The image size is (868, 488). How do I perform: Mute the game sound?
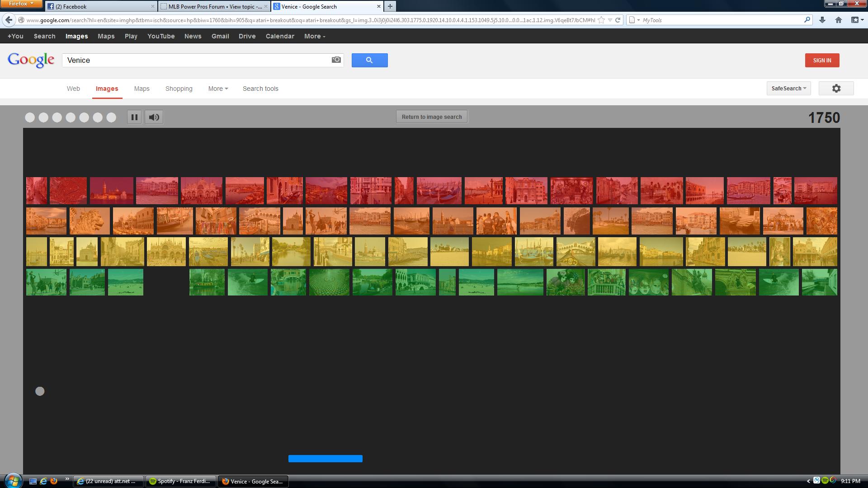click(154, 117)
